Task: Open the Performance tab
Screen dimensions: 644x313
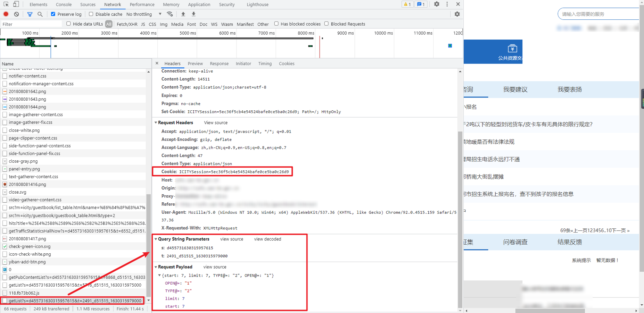Action: pyautogui.click(x=142, y=5)
